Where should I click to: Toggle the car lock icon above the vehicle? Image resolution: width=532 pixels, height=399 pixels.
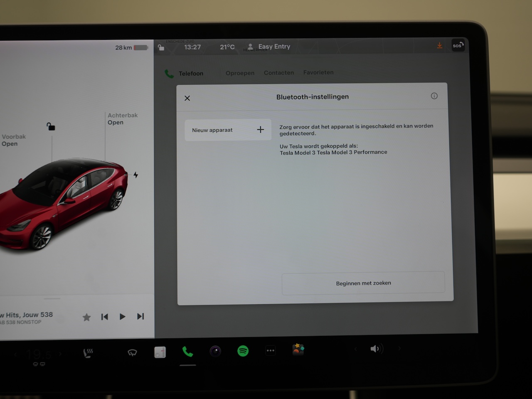click(51, 126)
